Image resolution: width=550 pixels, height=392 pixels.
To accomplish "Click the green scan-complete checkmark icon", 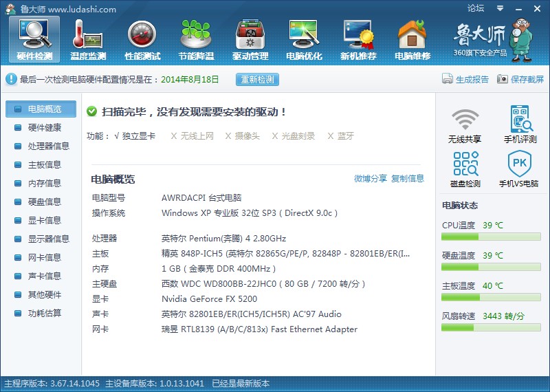I will tap(92, 111).
